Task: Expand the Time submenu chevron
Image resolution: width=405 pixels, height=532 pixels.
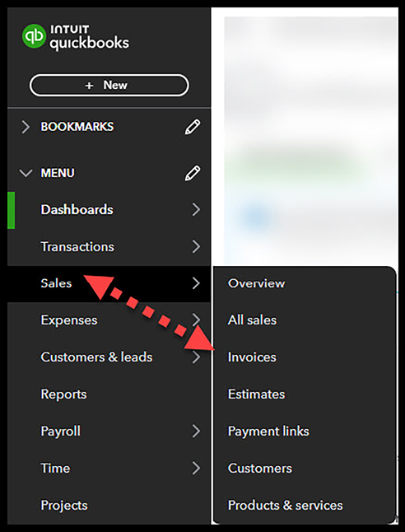Action: click(x=196, y=469)
